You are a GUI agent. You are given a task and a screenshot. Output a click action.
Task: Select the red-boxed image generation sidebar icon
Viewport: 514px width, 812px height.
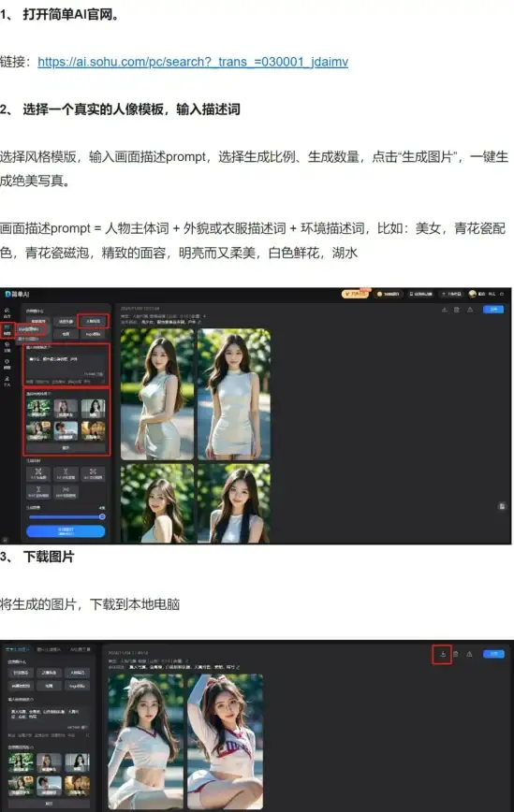pos(7,330)
